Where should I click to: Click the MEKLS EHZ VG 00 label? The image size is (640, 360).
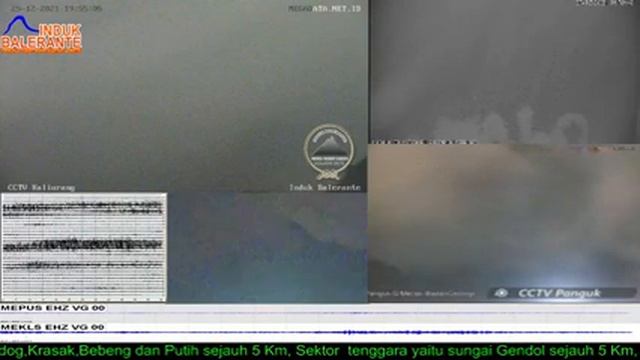click(52, 327)
